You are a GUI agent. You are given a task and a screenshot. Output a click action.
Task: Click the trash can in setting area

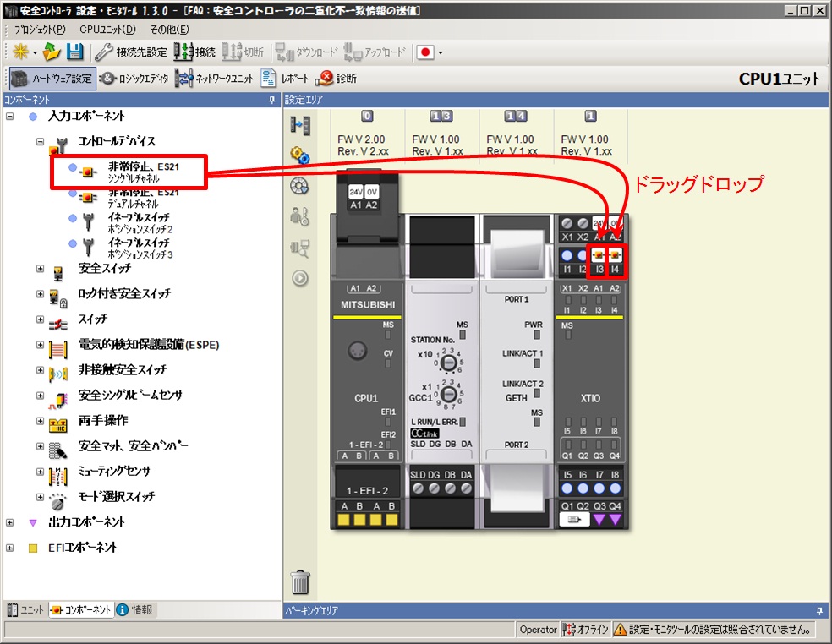(300, 582)
